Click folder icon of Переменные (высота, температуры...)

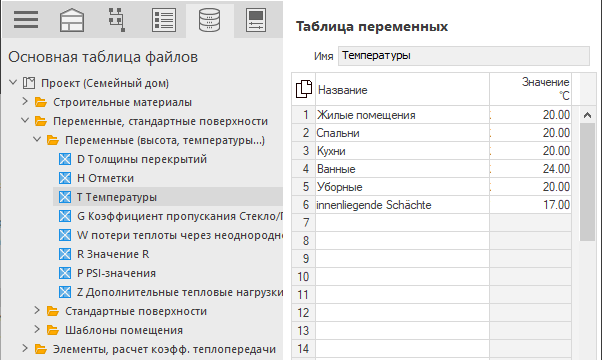[53, 140]
